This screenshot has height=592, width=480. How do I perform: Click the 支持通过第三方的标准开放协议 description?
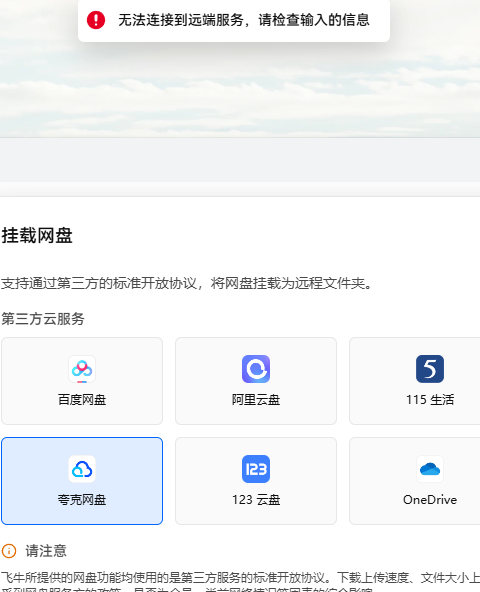(x=187, y=283)
